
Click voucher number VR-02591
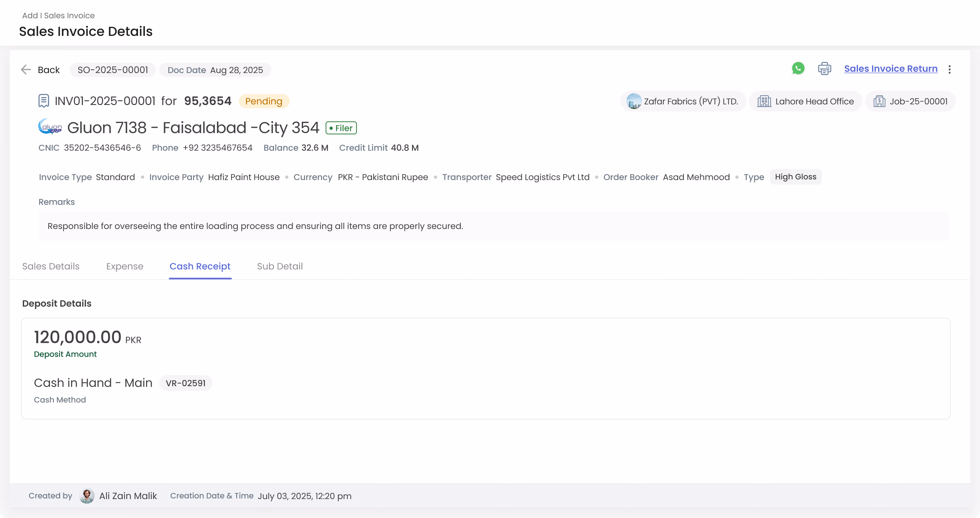186,383
